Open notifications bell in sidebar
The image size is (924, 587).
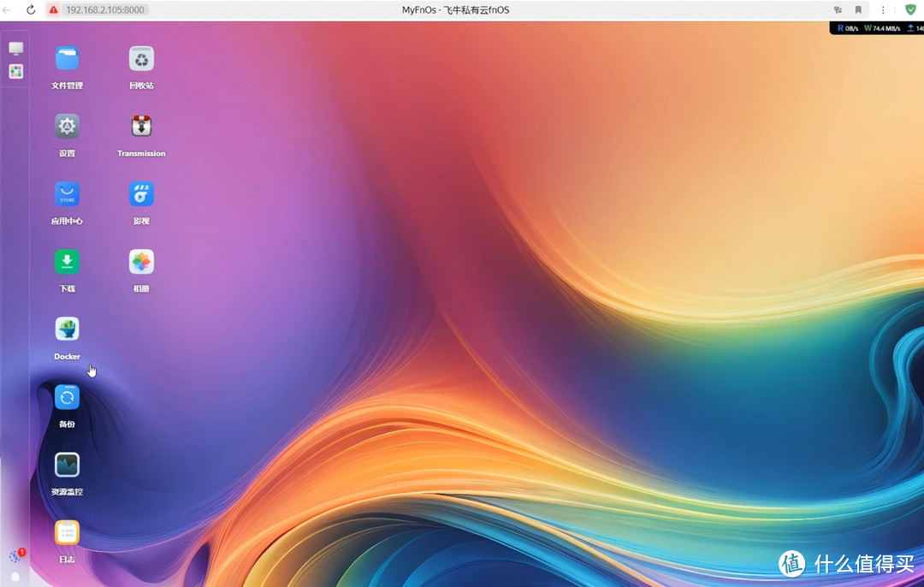coord(15,578)
